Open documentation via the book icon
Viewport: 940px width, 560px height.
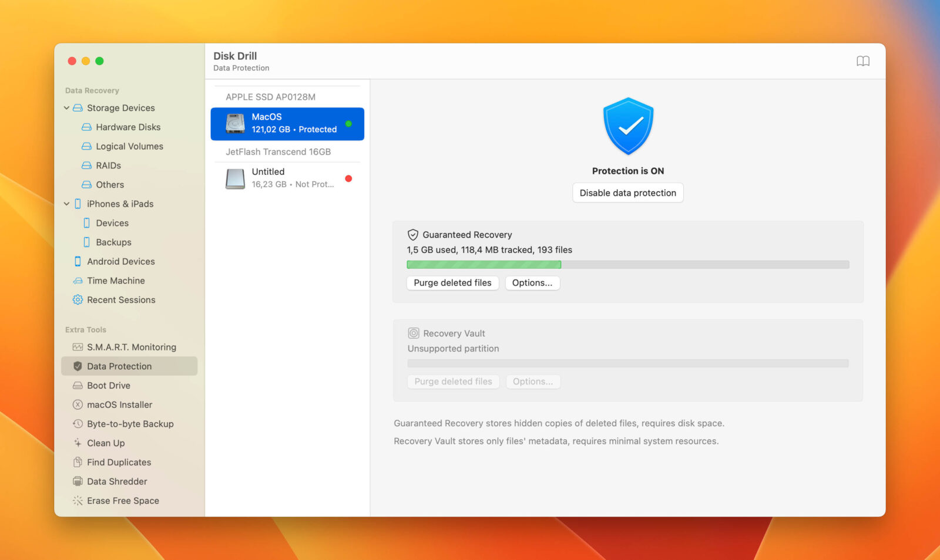pyautogui.click(x=862, y=60)
